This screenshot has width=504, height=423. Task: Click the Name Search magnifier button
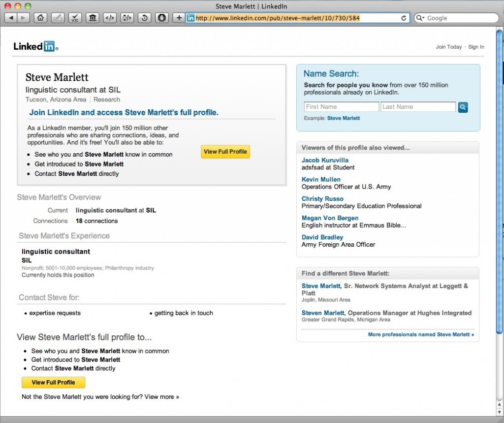click(463, 107)
